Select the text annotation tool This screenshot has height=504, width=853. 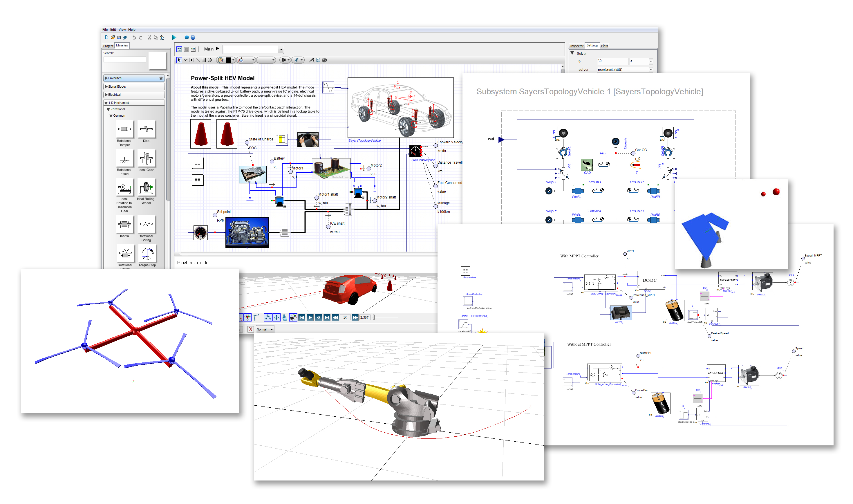[x=191, y=60]
